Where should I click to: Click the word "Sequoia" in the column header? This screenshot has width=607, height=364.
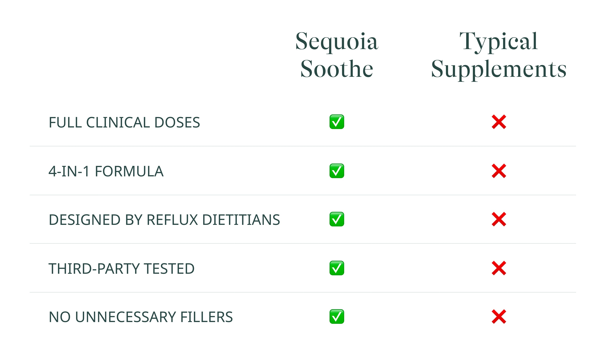(336, 42)
